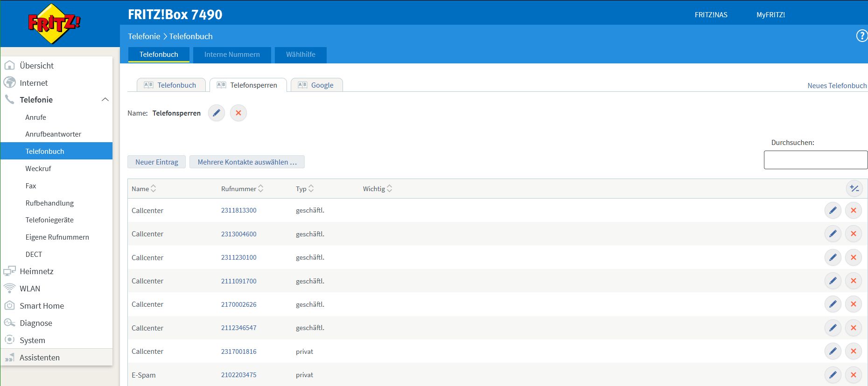Image resolution: width=868 pixels, height=386 pixels.
Task: Open System in the sidebar
Action: coord(56,340)
